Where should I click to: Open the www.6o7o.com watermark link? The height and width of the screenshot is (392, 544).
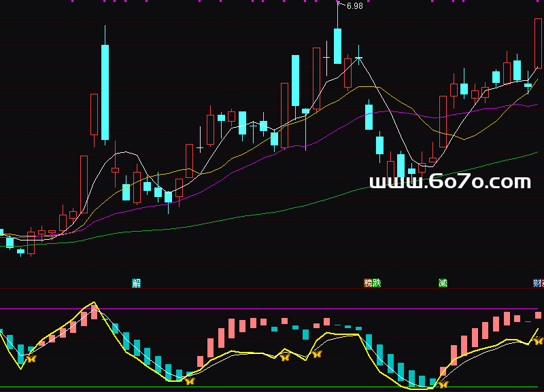coord(449,182)
